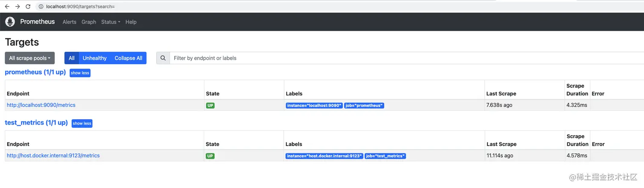Focus the Filter by endpoint or labels field
The image size is (644, 188).
coord(407,58)
